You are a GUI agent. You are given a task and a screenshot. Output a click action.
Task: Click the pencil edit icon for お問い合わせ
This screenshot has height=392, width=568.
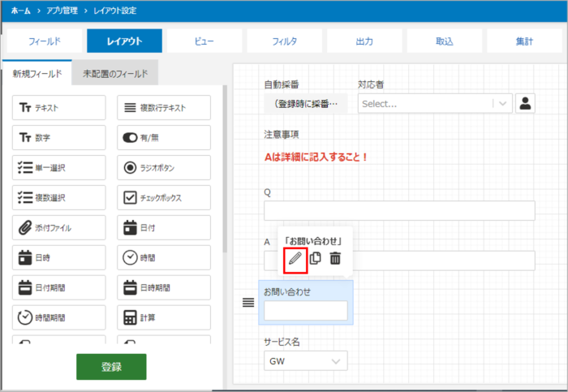(x=295, y=259)
